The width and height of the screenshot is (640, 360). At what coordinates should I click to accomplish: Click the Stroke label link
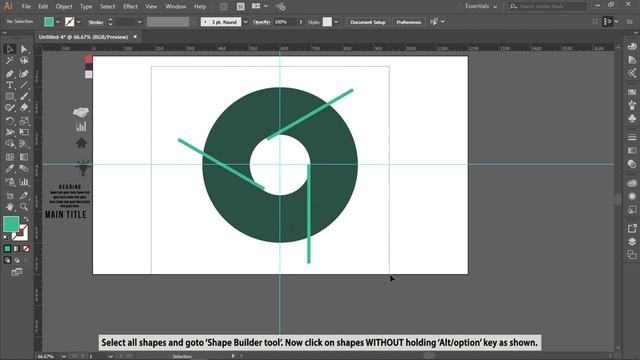(x=96, y=22)
